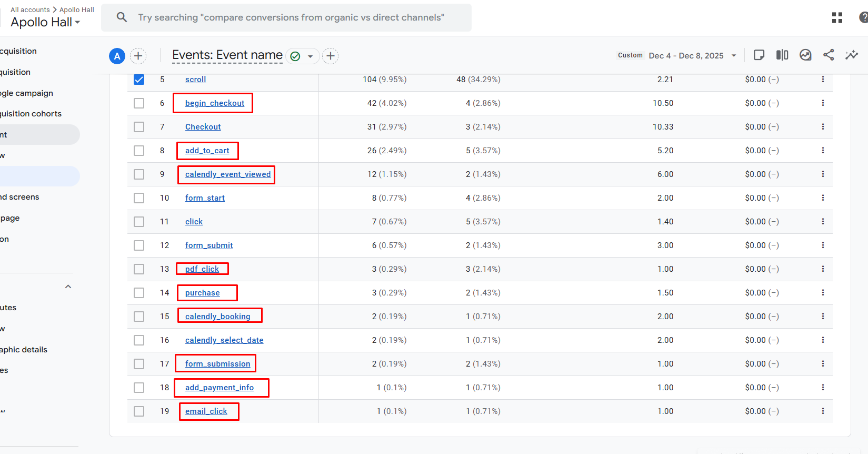Open the begin_checkout event link
Image resolution: width=868 pixels, height=454 pixels.
click(x=215, y=103)
